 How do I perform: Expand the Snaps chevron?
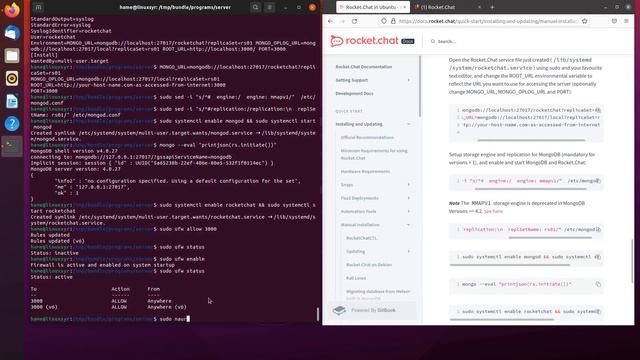click(409, 185)
